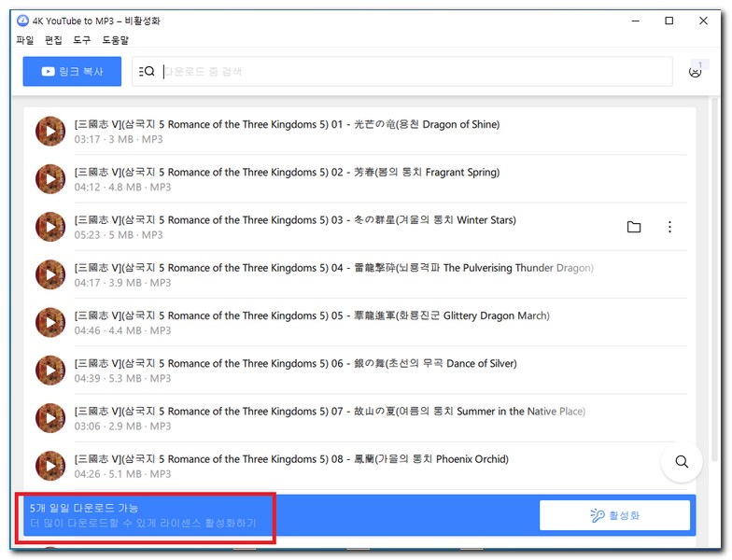Screen dimensions: 732x560
Task: Minimize the 4K YouTube to MP3 window
Action: (635, 21)
